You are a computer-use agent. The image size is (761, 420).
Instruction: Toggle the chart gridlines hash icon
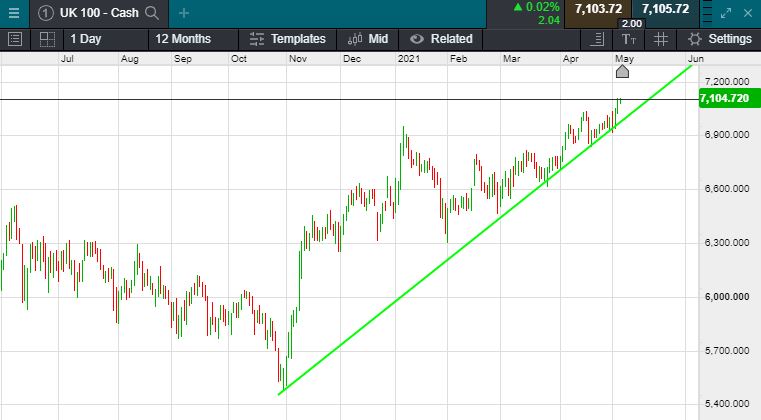(660, 39)
